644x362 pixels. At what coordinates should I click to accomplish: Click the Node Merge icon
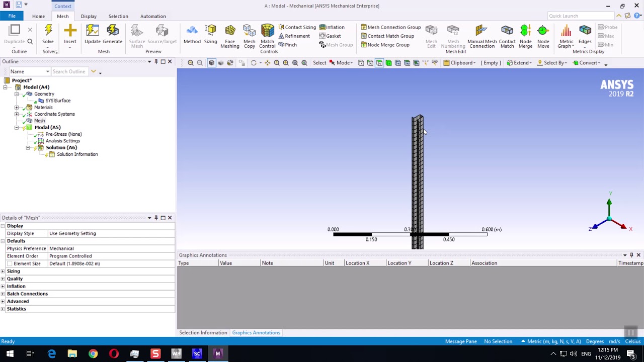[x=525, y=31]
